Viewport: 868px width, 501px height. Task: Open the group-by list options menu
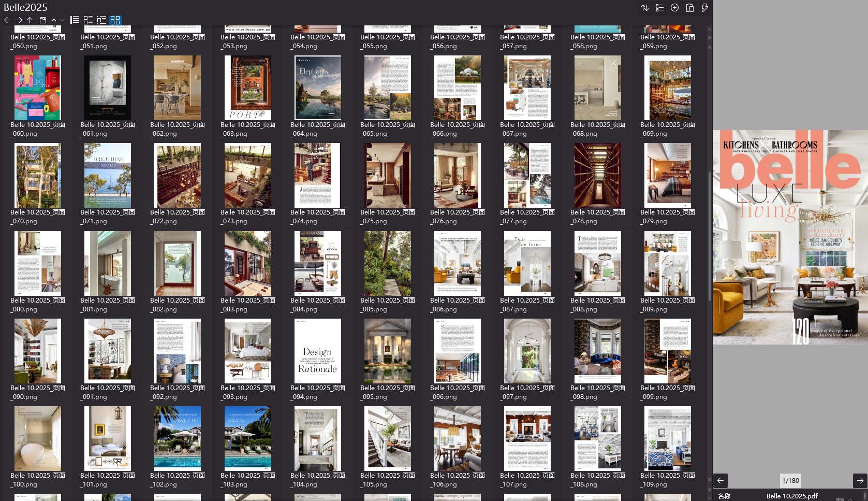pyautogui.click(x=660, y=8)
